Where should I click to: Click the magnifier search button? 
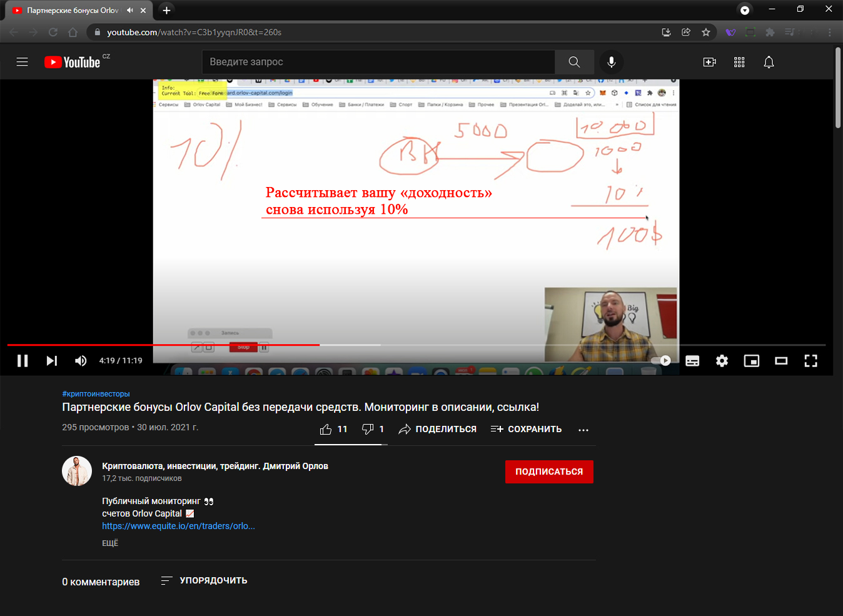click(574, 62)
